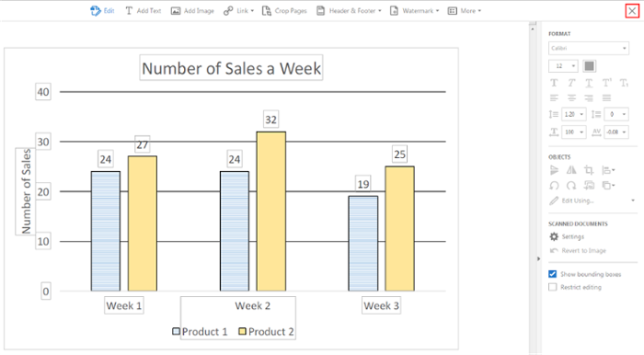The height and width of the screenshot is (355, 644).
Task: Uncheck Show bounding boxes
Action: 552,274
